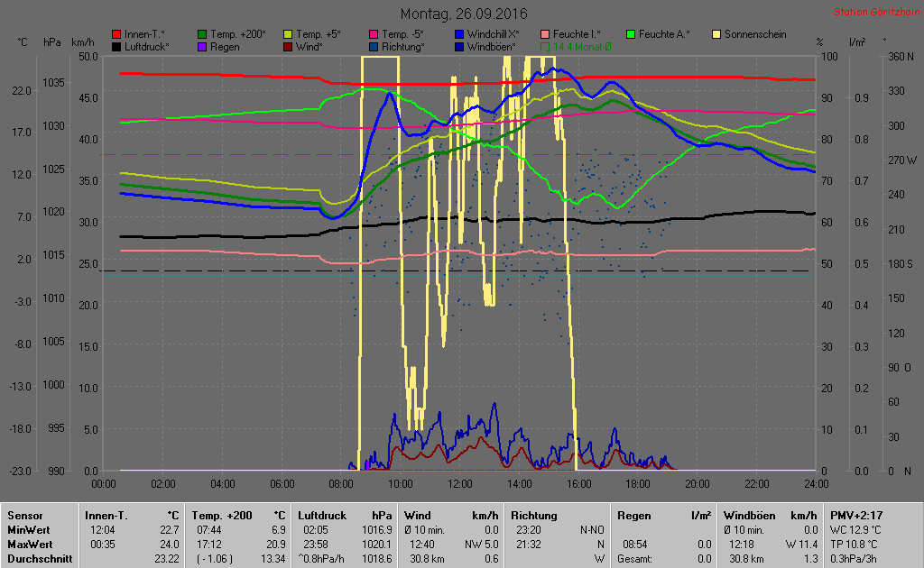The width and height of the screenshot is (924, 568).
Task: Click the 'hPa' axis unit label
Action: (51, 42)
